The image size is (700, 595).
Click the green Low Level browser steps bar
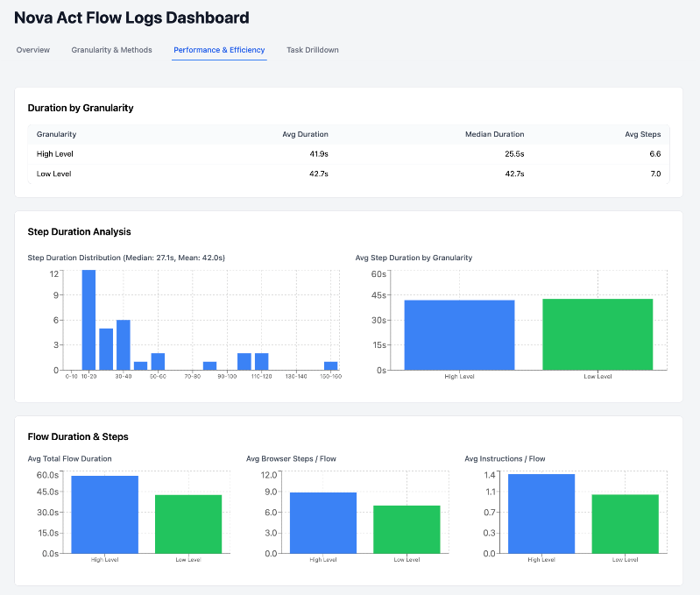point(407,529)
